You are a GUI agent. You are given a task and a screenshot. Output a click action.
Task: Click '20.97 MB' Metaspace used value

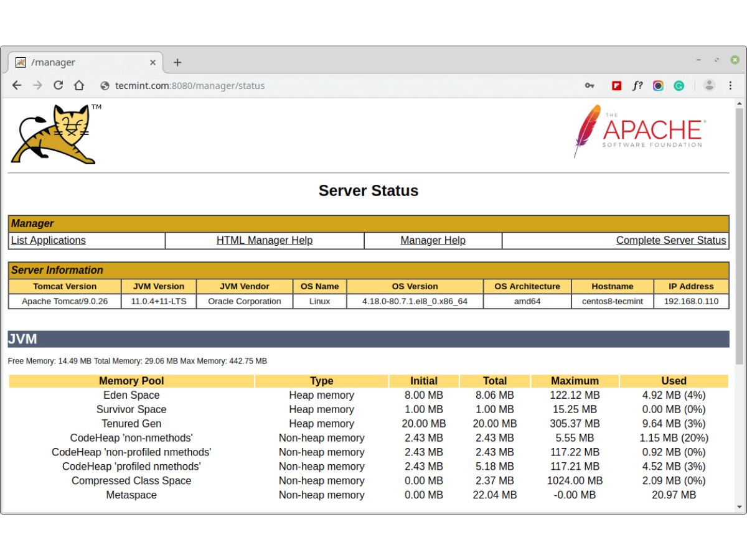(674, 495)
